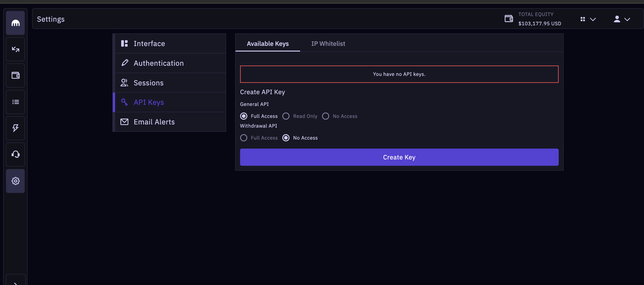The width and height of the screenshot is (644, 285).
Task: Click the order list icon in sidebar
Action: (16, 102)
